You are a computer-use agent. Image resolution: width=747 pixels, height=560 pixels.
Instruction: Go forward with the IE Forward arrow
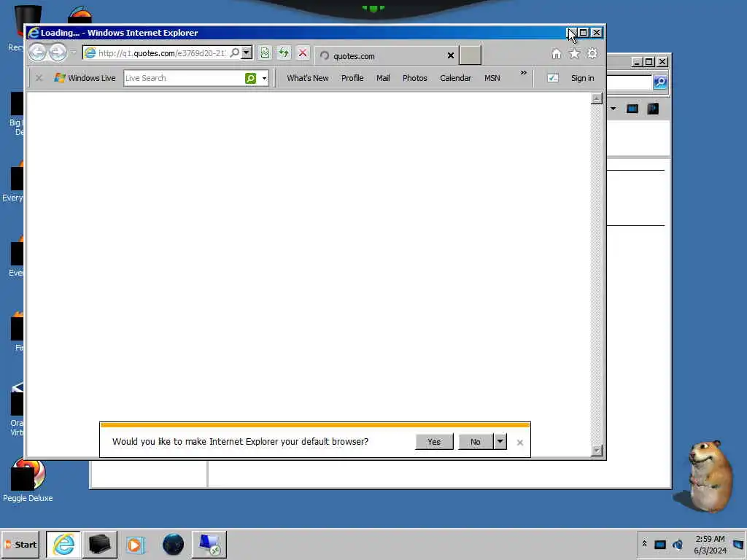pos(58,52)
